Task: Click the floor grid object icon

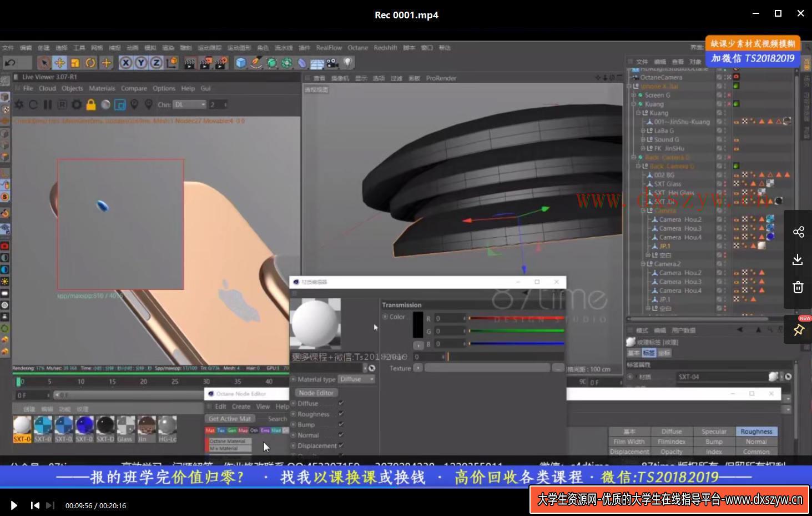Action: tap(317, 63)
